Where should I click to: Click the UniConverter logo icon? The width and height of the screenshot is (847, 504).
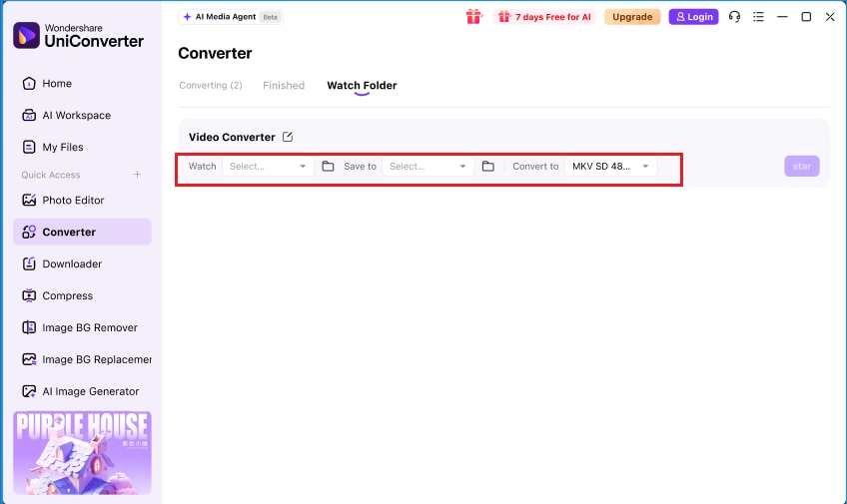(26, 35)
